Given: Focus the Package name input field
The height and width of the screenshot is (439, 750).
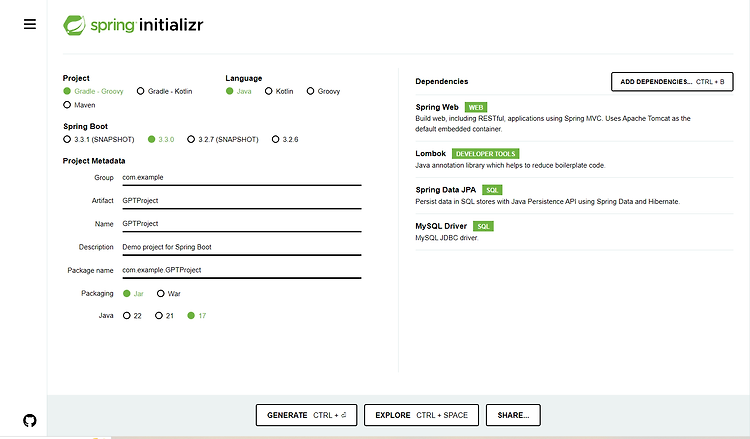Looking at the screenshot, I should (x=242, y=270).
